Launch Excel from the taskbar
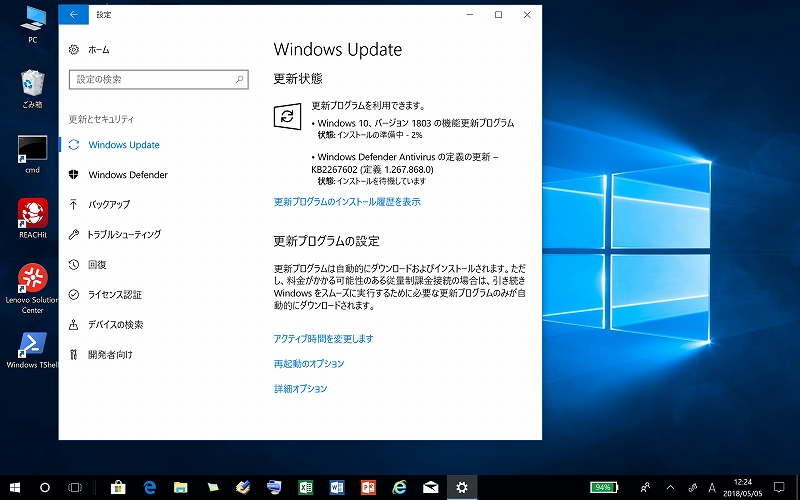Image resolution: width=800 pixels, height=500 pixels. (x=306, y=488)
